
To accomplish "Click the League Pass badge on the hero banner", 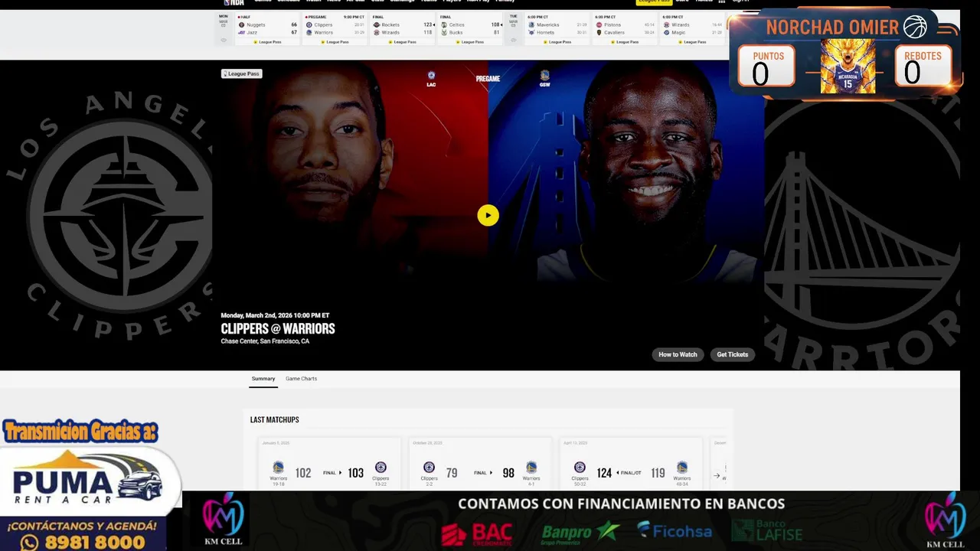I will 241,73.
